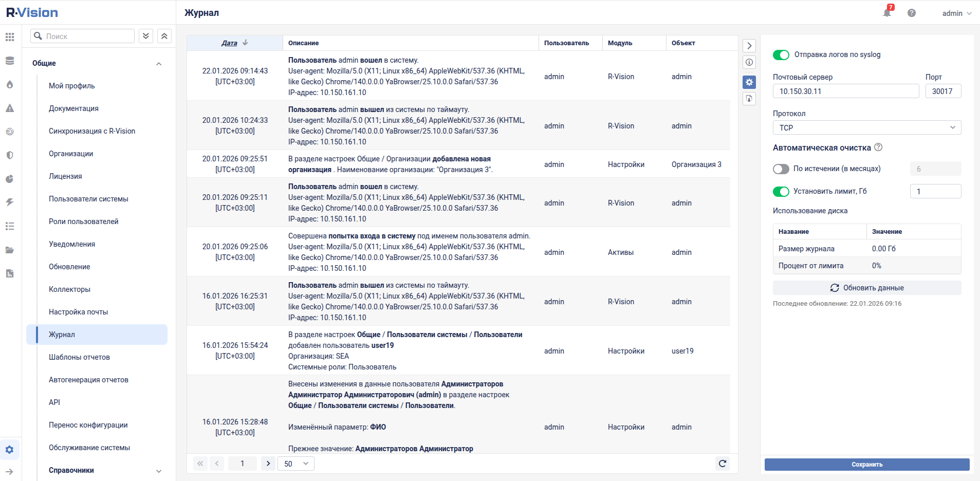Open the apps grid icon in sidebar
980x481 pixels.
[10, 37]
